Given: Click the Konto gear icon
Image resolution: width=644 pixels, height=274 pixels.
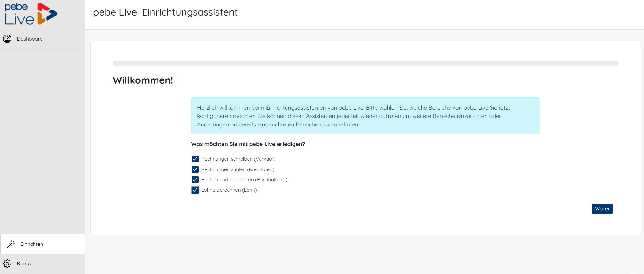Looking at the screenshot, I should coord(7,264).
